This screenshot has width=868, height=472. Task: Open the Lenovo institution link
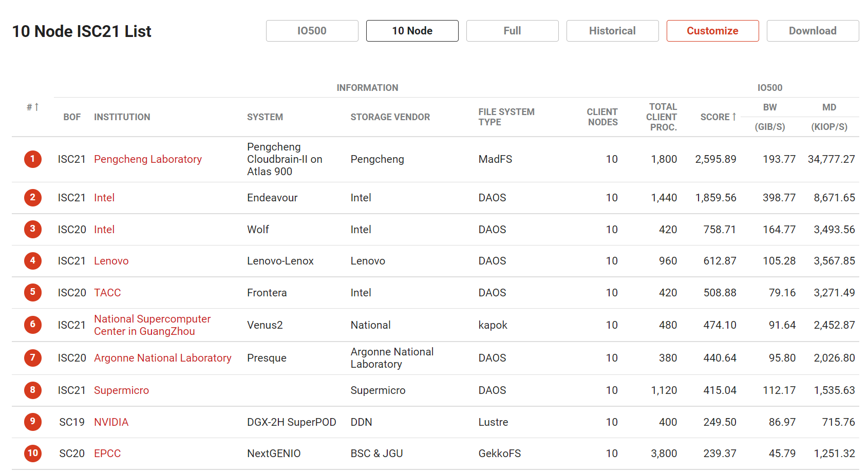(111, 261)
